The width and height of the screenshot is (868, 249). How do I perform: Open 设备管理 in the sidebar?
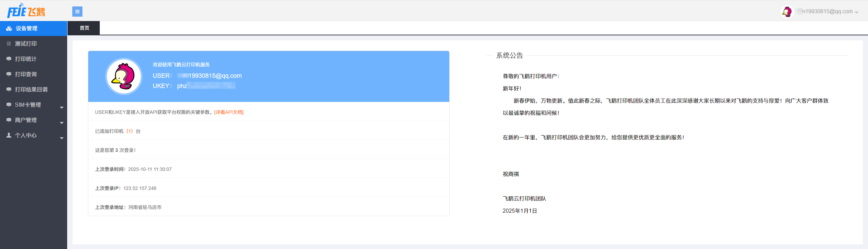tap(34, 29)
